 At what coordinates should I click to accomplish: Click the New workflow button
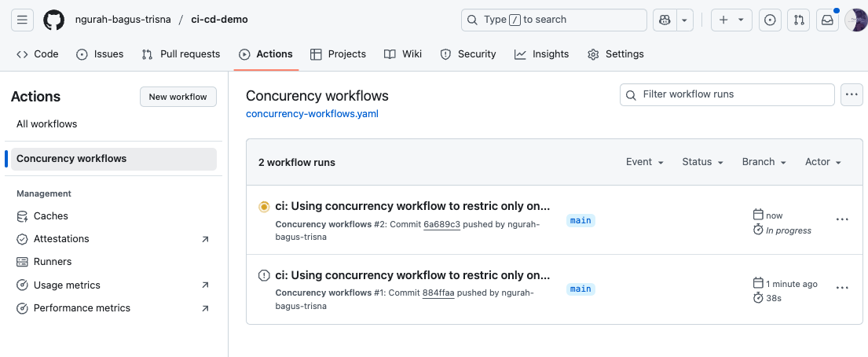coord(178,97)
